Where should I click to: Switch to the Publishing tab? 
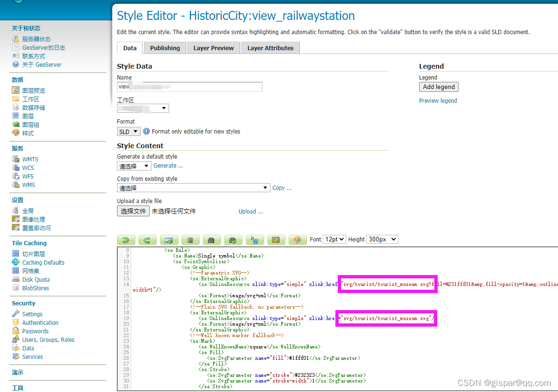click(165, 48)
